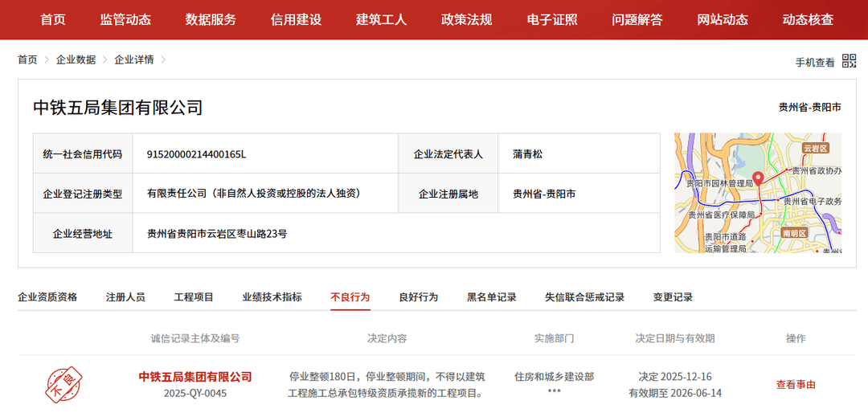This screenshot has height=413, width=868.
Task: Go to 信用建设 section
Action: point(296,19)
